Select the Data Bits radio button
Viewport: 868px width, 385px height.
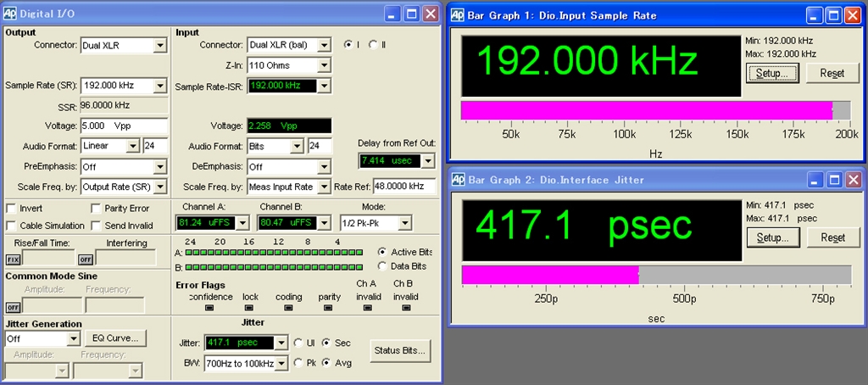coord(382,266)
